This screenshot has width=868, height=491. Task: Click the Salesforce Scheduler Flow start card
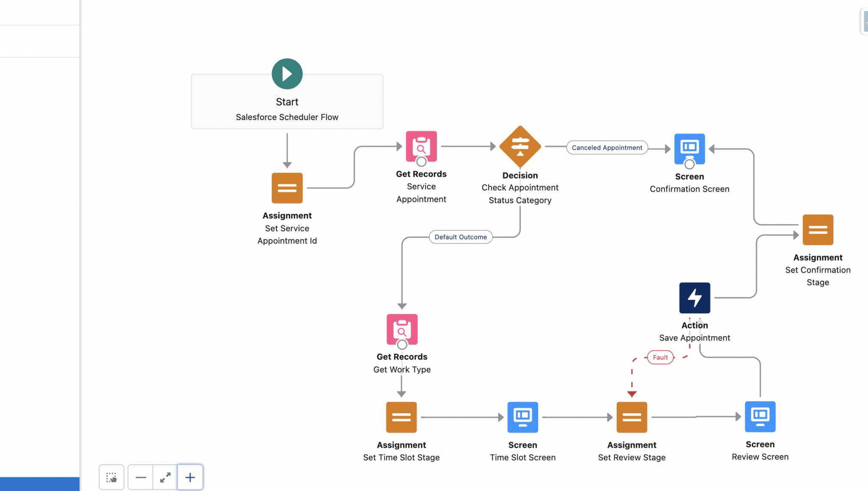[287, 117]
